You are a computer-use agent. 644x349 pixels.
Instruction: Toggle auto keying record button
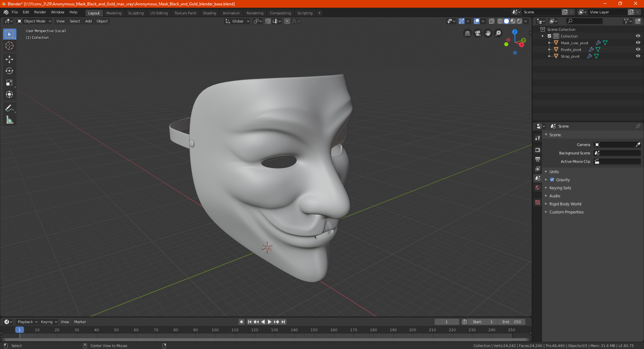[241, 322]
